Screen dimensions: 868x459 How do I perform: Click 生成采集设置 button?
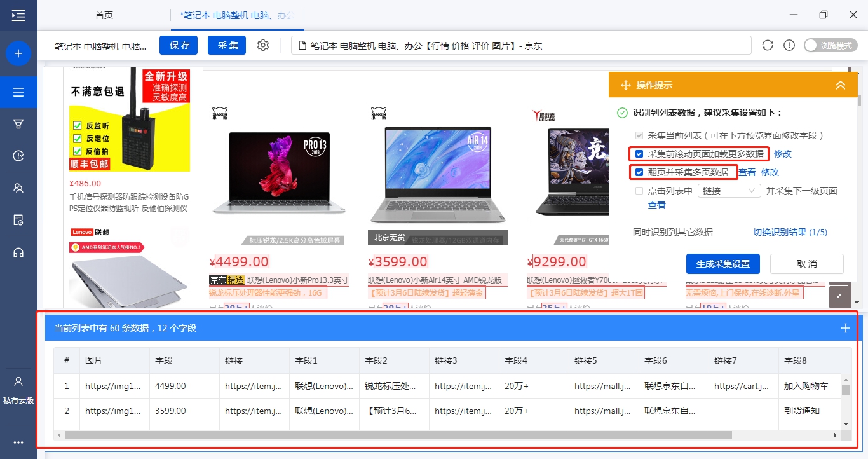(x=723, y=264)
